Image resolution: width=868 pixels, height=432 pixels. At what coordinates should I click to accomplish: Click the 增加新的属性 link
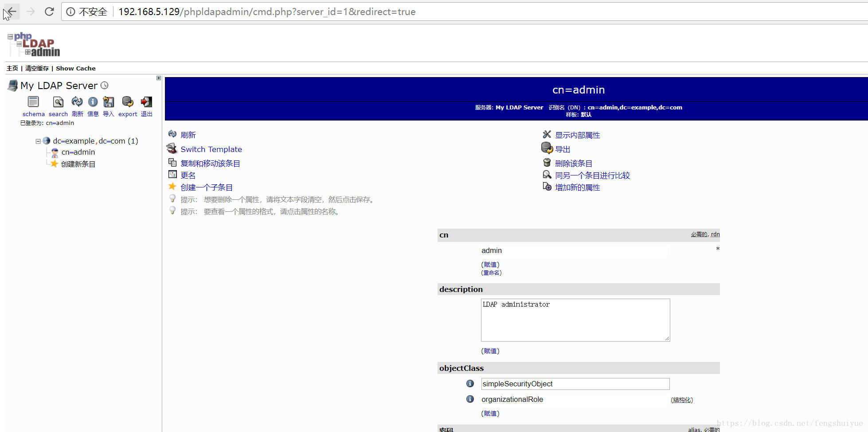coord(577,187)
